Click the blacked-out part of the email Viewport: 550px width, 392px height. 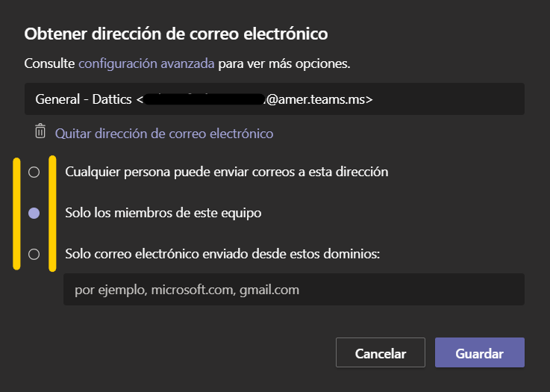pos(205,99)
